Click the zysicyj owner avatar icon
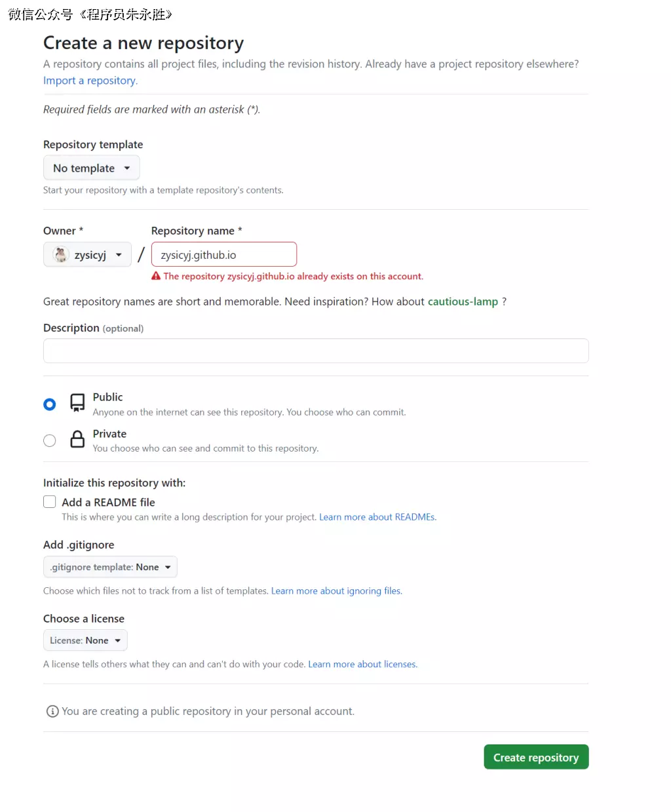 point(61,254)
